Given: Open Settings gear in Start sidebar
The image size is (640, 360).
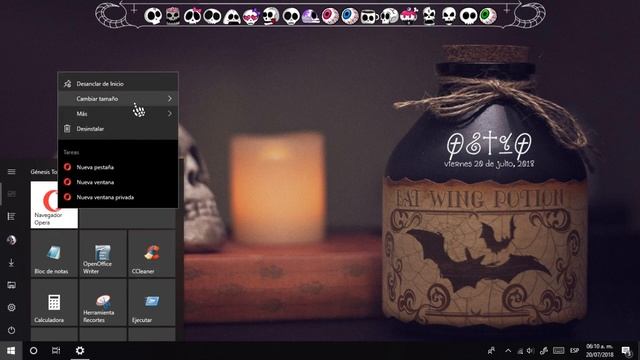Looking at the screenshot, I should [11, 307].
